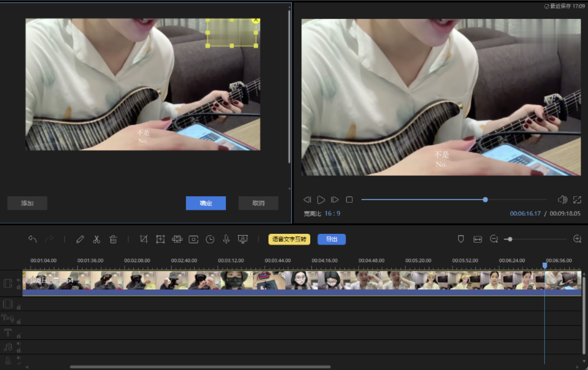Lock the text track
The width and height of the screenshot is (588, 370).
click(18, 336)
